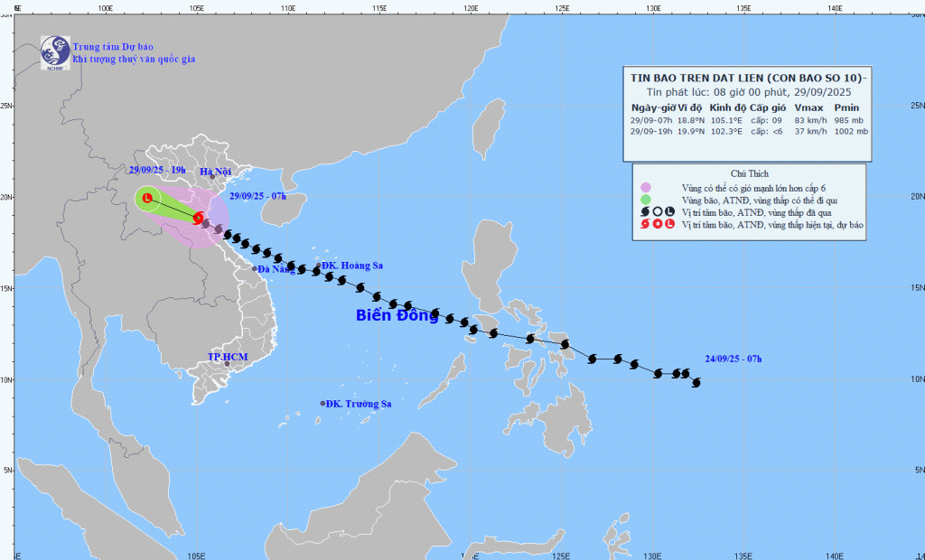Click the Đà Nẵng city dot marker
The image size is (925, 560).
click(255, 268)
